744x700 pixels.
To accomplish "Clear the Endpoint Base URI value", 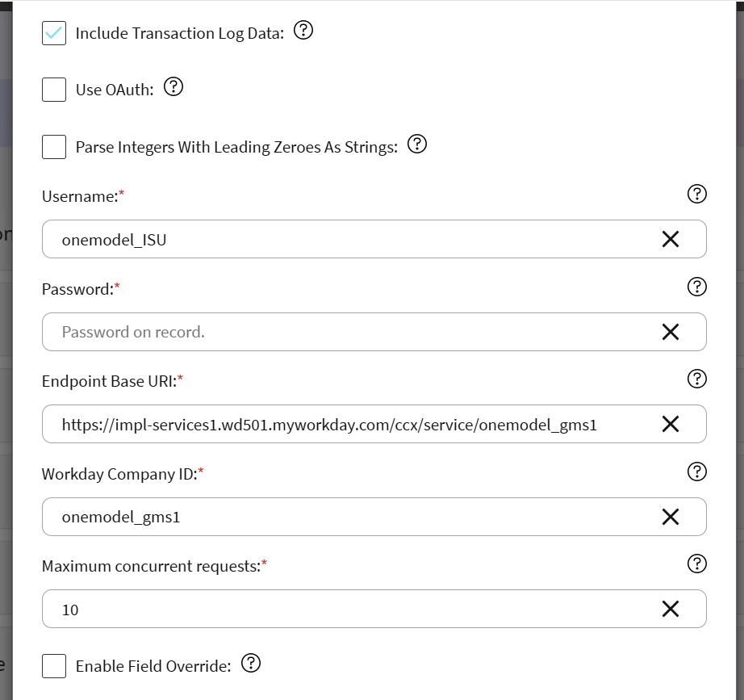I will tap(670, 424).
